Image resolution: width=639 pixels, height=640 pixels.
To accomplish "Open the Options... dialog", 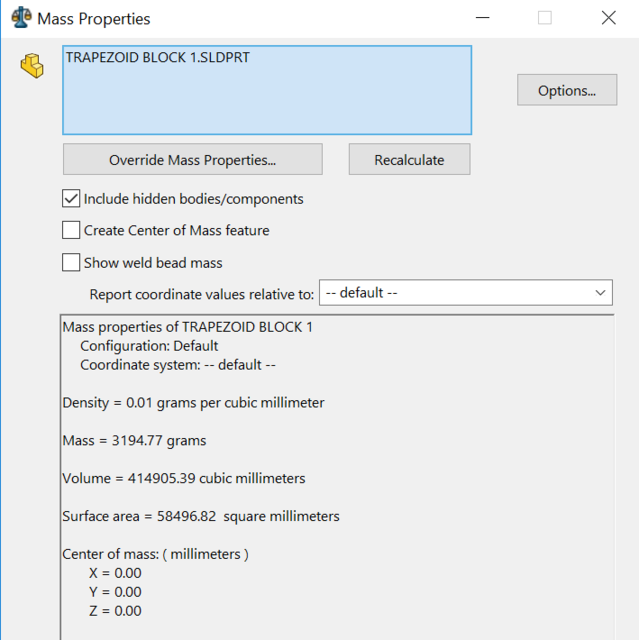I will pyautogui.click(x=566, y=90).
